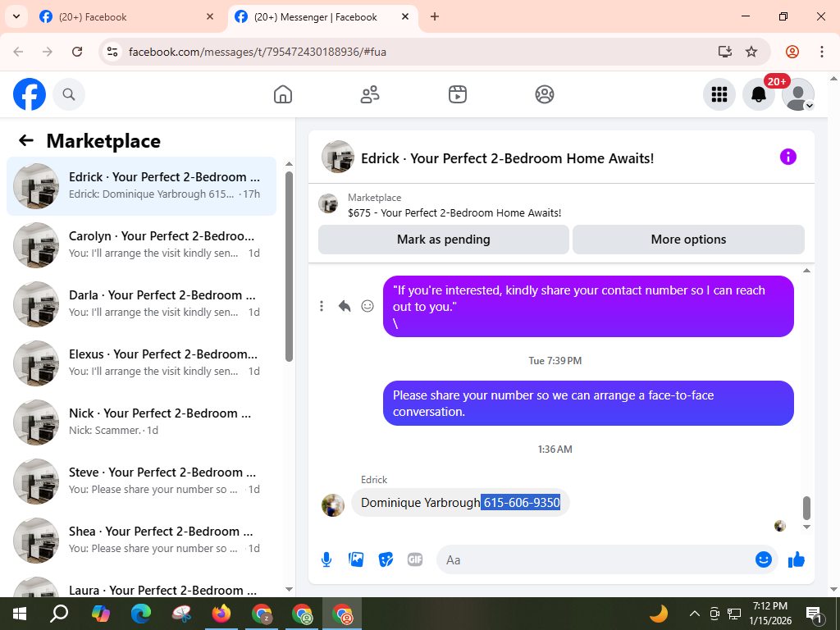This screenshot has width=840, height=630.
Task: Show hidden system tray icons
Action: (694, 614)
